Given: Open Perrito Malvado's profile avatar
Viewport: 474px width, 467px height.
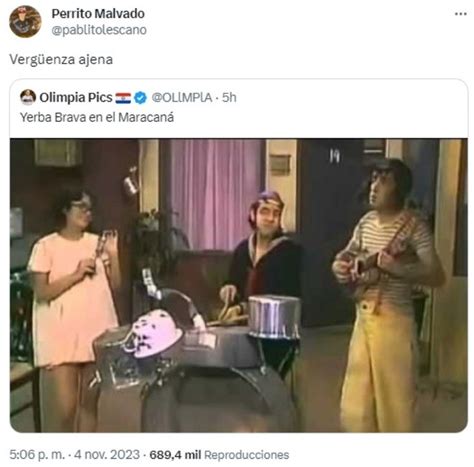Looking at the screenshot, I should [25, 21].
